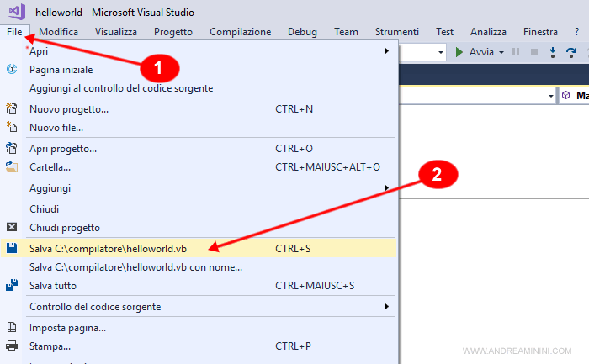Click the Pagina iniziale icon
589x364 pixels.
12,70
